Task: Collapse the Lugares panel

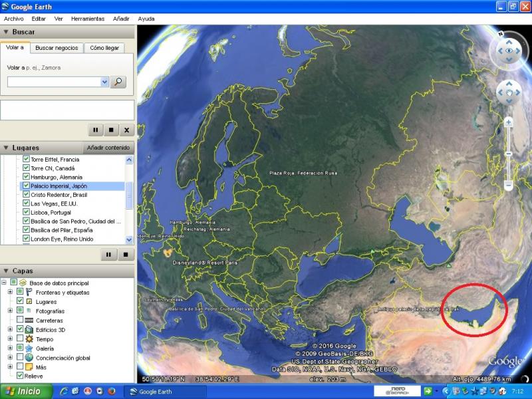Action: click(6, 148)
